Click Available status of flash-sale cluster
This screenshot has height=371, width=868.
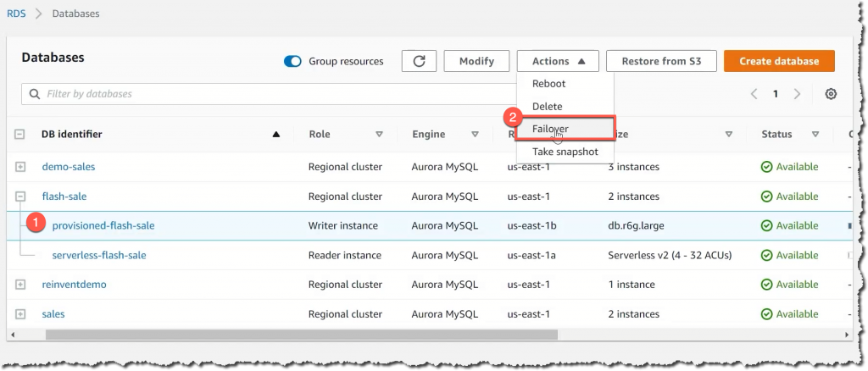click(x=790, y=197)
